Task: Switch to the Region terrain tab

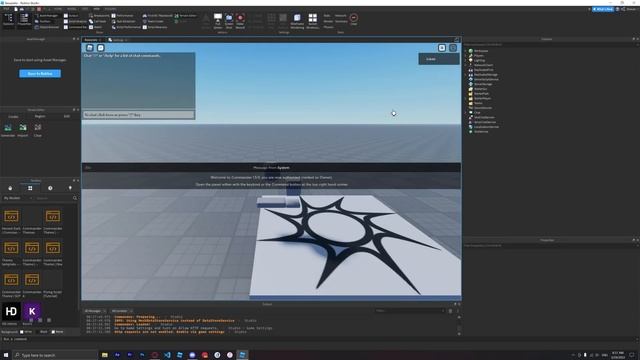Action: coord(40,116)
